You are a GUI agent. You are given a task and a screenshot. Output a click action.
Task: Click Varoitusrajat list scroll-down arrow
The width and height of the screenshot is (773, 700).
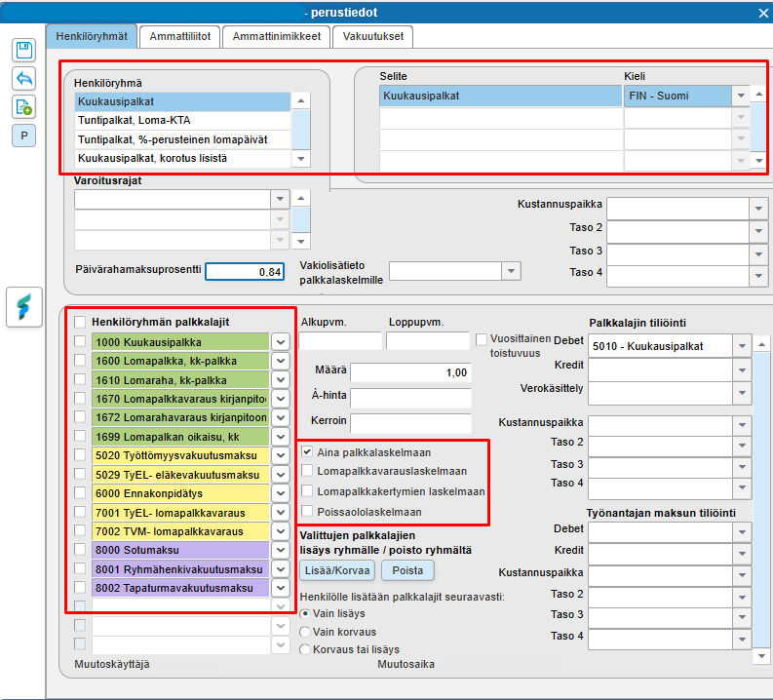(301, 242)
